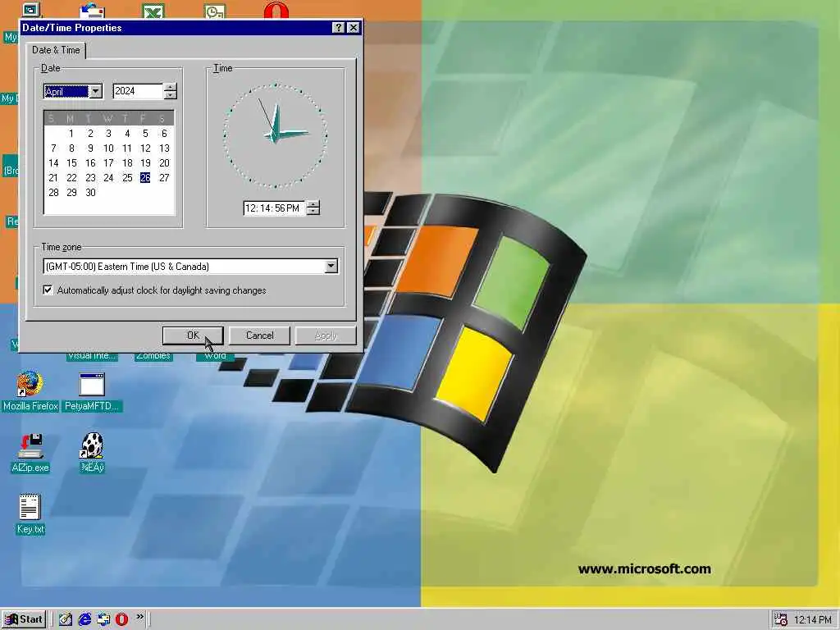Click the Cancel button
840x630 pixels.
pyautogui.click(x=259, y=336)
